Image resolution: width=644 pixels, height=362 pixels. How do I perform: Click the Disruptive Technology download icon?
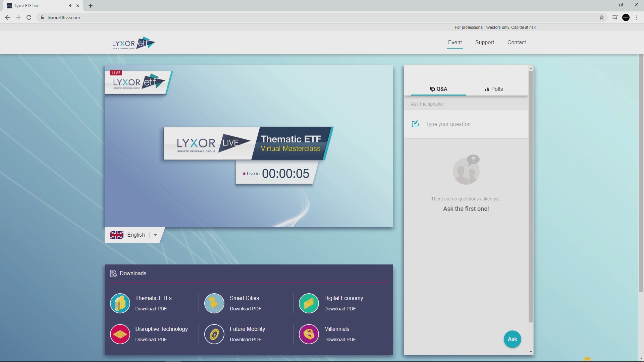(x=120, y=334)
